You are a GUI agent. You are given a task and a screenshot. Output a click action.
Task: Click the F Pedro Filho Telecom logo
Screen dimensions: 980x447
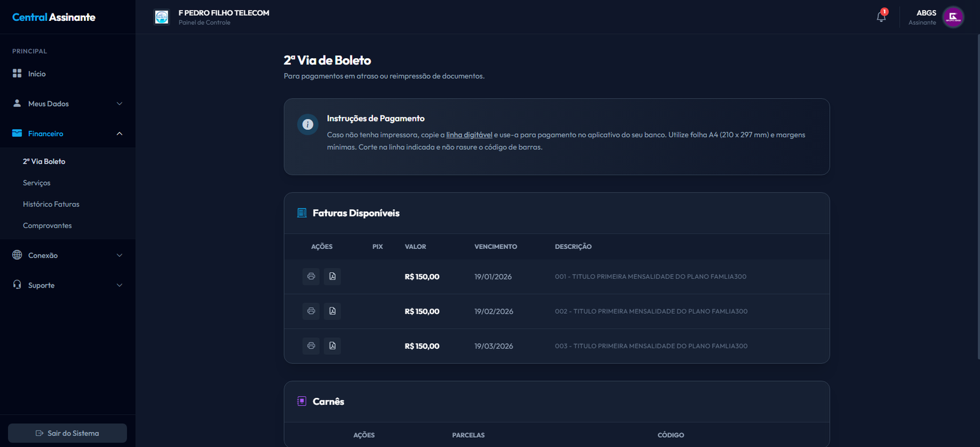coord(162,17)
